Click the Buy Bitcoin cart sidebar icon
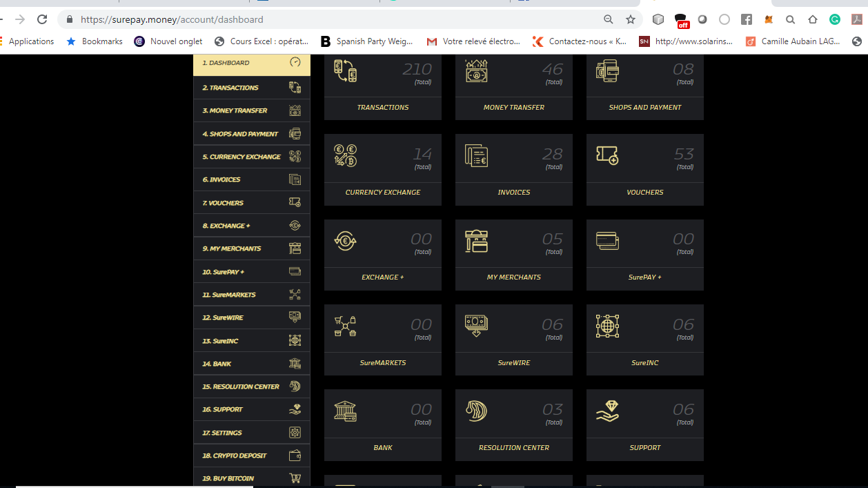Viewport: 868px width, 488px height. (x=295, y=478)
